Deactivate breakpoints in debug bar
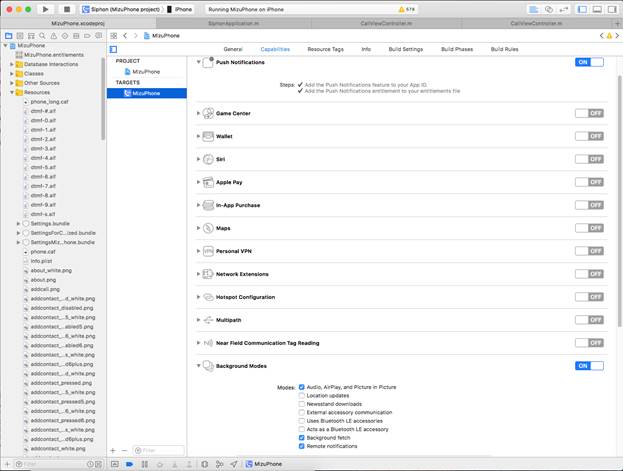 pyautogui.click(x=130, y=464)
